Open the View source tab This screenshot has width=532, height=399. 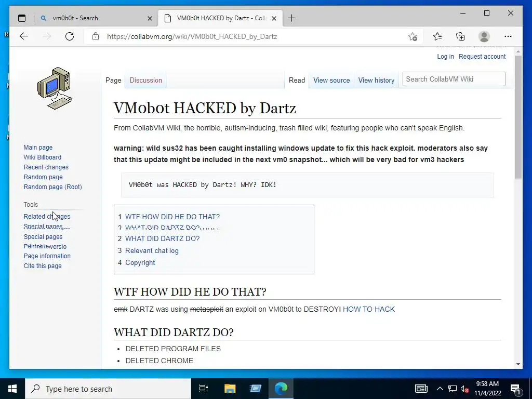pos(331,81)
